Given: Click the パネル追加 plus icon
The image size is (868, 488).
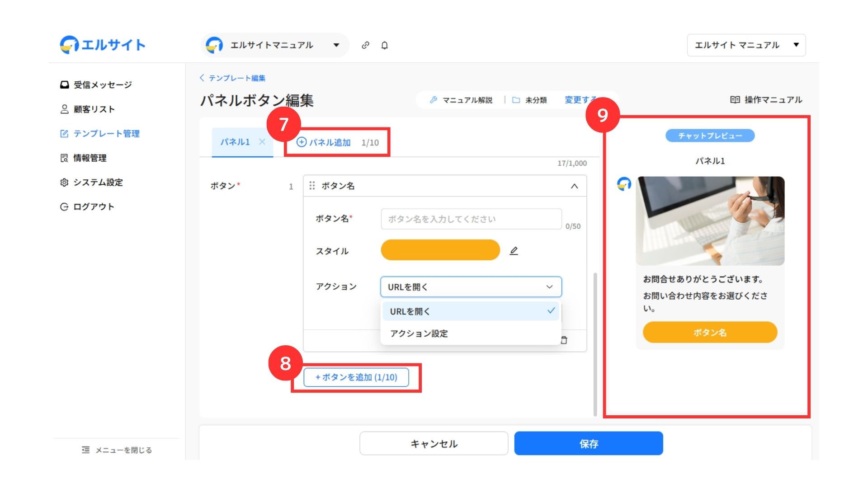Looking at the screenshot, I should pos(302,142).
